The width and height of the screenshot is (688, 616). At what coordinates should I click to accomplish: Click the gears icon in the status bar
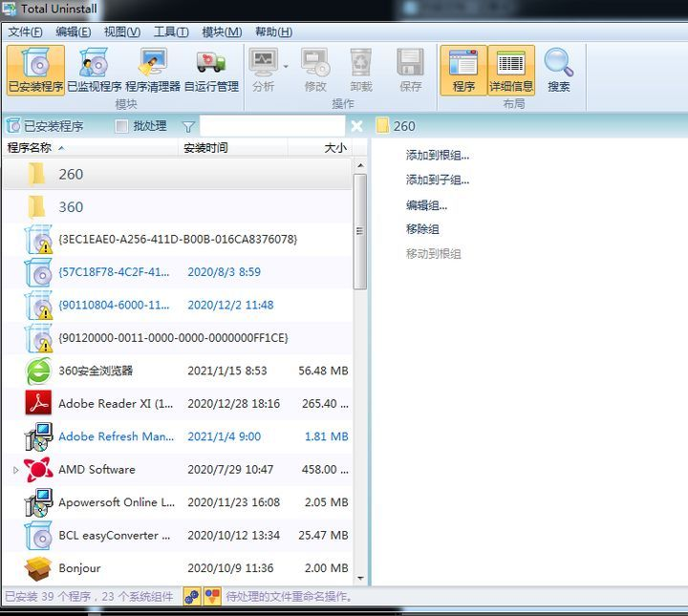(192, 597)
